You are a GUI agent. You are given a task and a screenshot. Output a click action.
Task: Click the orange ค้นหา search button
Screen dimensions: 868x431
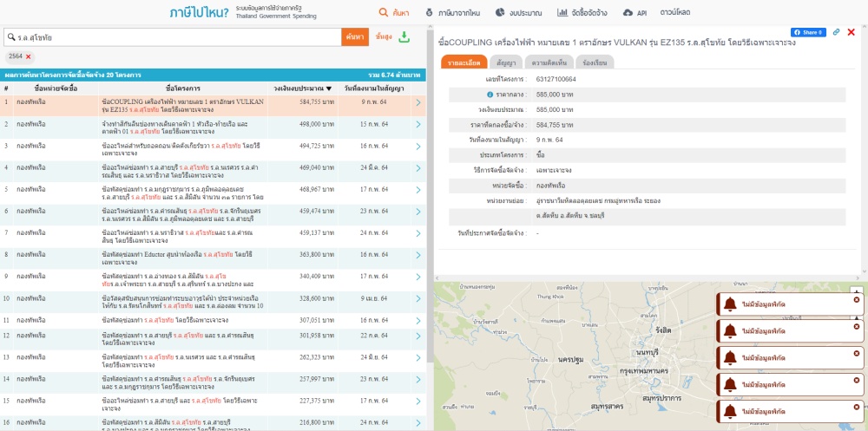click(354, 37)
